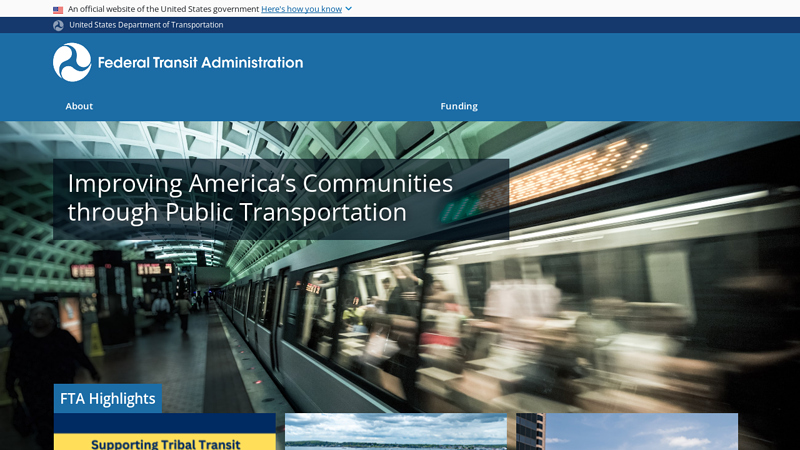Image resolution: width=800 pixels, height=450 pixels.
Task: Click the FTA Highlights label
Action: coord(108,398)
